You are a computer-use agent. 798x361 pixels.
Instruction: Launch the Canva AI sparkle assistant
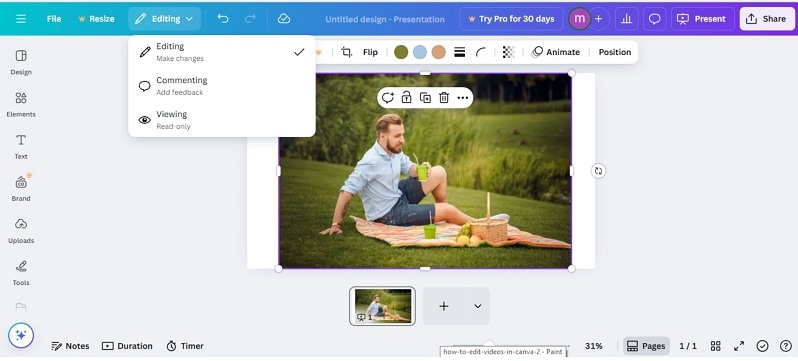click(21, 336)
